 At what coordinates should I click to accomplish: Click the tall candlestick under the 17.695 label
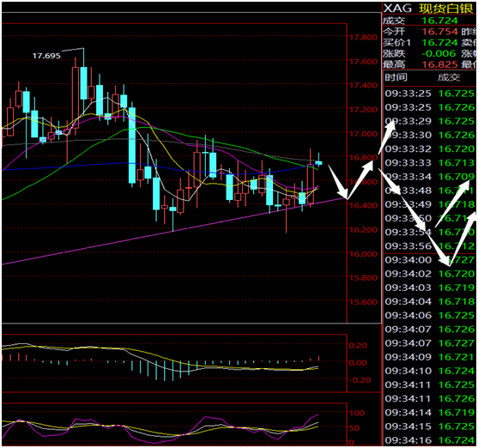pos(83,83)
